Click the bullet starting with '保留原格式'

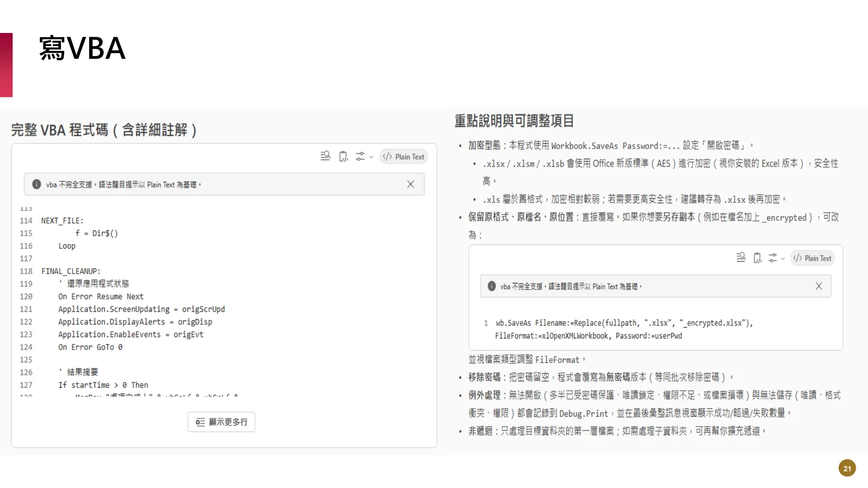pos(653,226)
